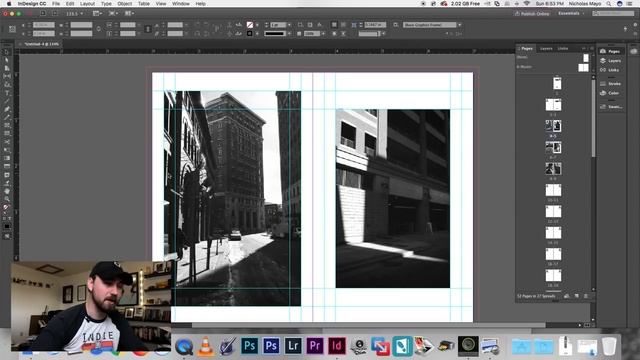Image resolution: width=640 pixels, height=360 pixels.
Task: Click the Pages panel vertical scrollbar
Action: [593, 118]
